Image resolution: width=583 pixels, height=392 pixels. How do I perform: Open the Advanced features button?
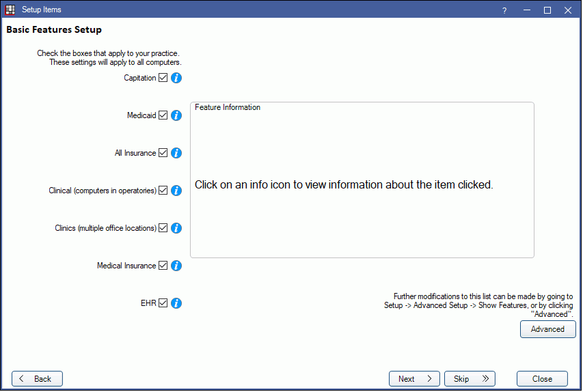(x=547, y=329)
